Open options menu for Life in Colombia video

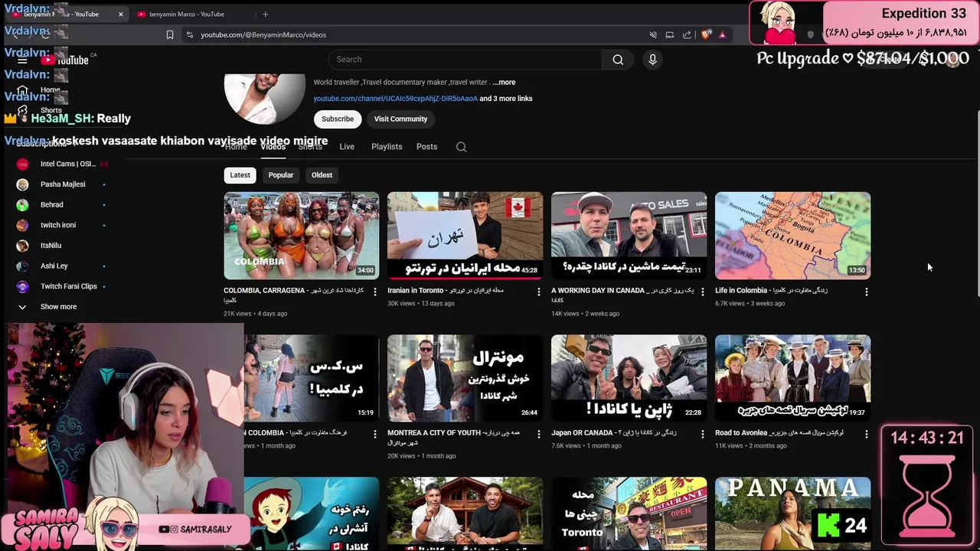click(x=866, y=292)
